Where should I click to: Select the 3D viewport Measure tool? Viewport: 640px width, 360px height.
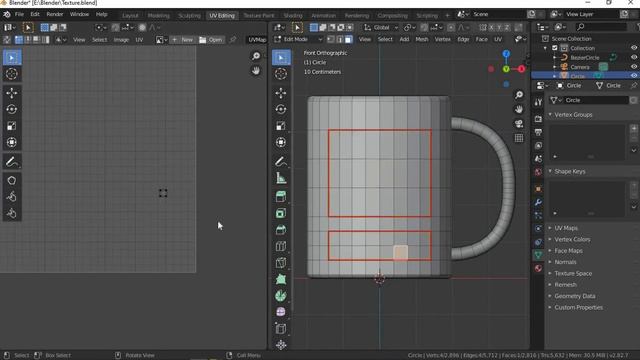point(281,178)
